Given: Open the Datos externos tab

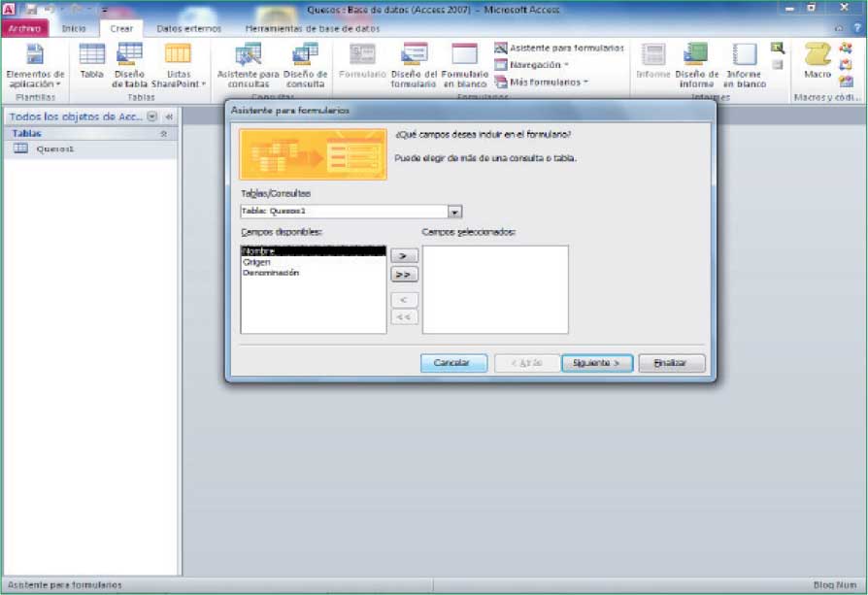Looking at the screenshot, I should tap(188, 29).
